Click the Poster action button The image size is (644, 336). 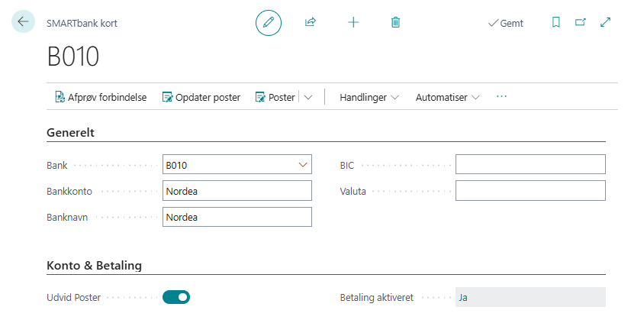click(275, 98)
